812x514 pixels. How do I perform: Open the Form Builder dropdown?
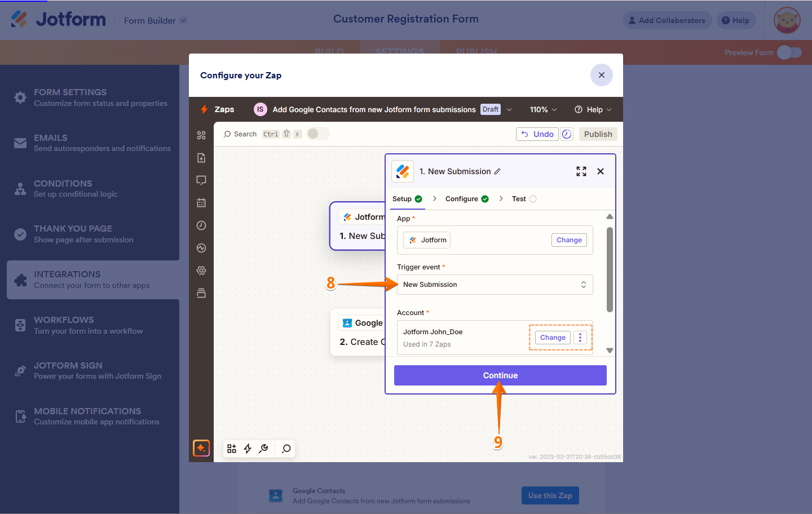coord(155,21)
